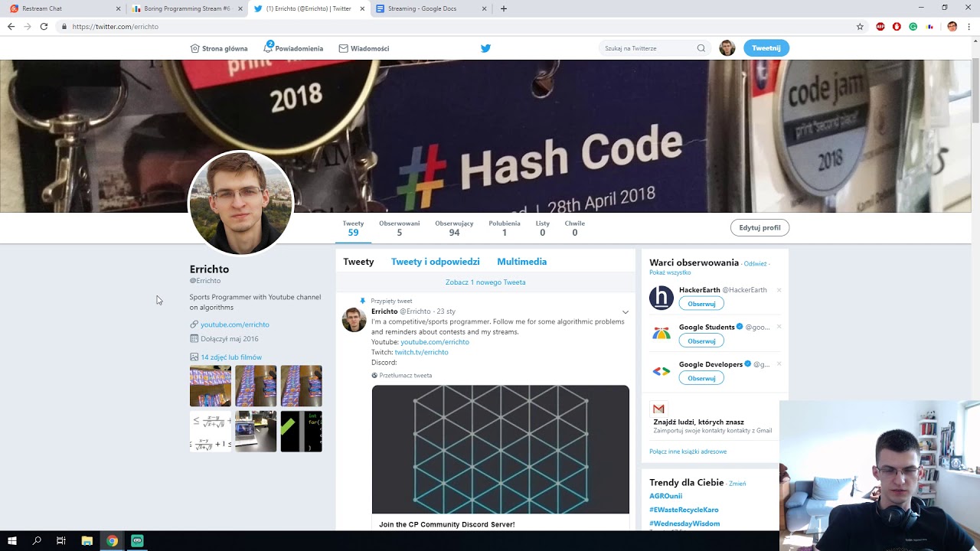Switch to the Restream Chat tab

64,8
